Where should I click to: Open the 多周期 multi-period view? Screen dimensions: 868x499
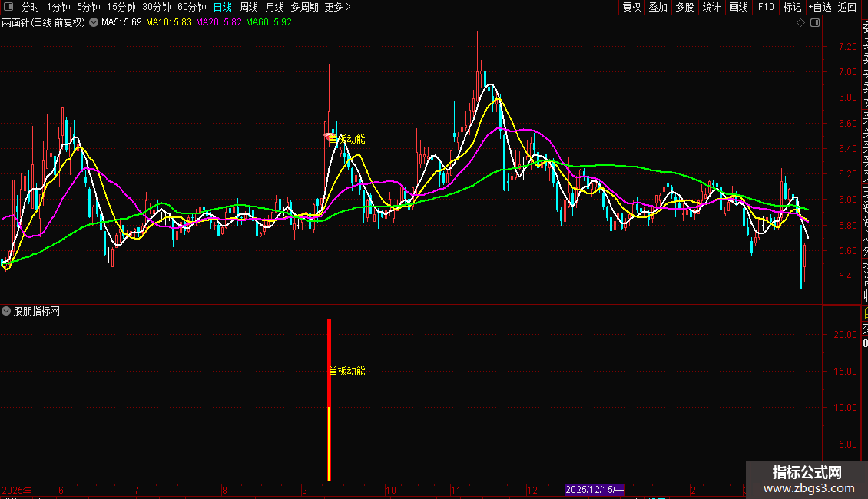pos(304,7)
